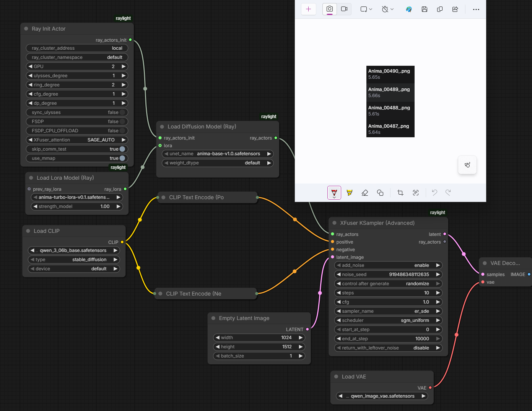The width and height of the screenshot is (532, 411).
Task: Collapse the Ray Init Actor node
Action: [x=26, y=29]
